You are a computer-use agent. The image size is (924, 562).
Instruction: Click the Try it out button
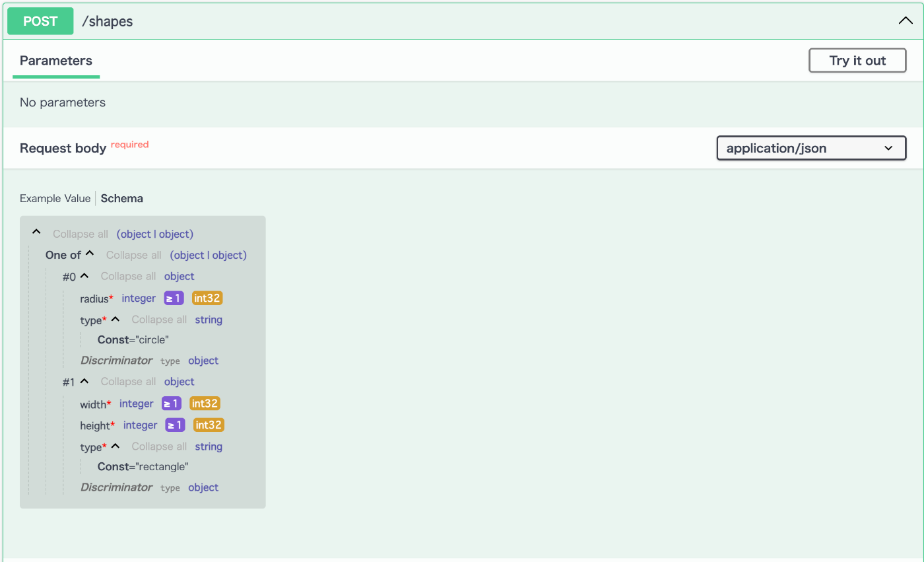[x=857, y=61]
